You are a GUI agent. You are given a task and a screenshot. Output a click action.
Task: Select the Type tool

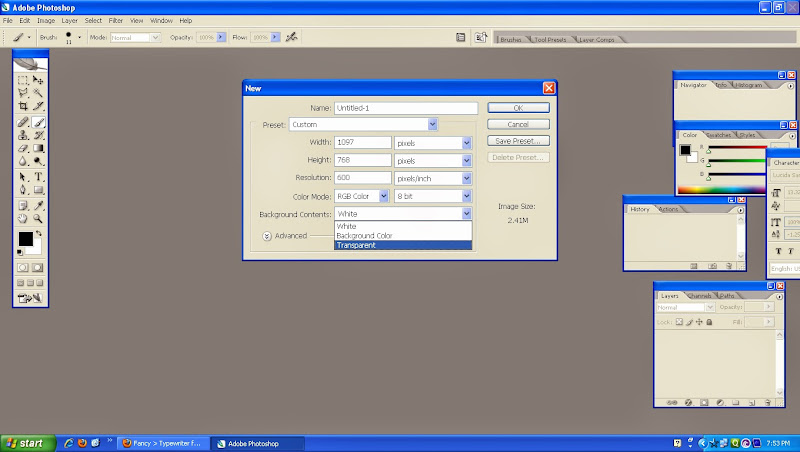38,177
